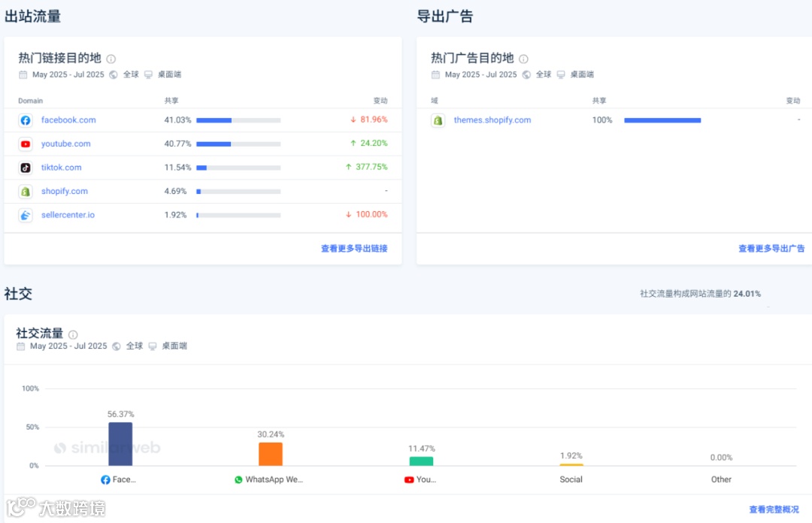Click desktop monitor icon in 热门链接目的地 card

pos(149,74)
